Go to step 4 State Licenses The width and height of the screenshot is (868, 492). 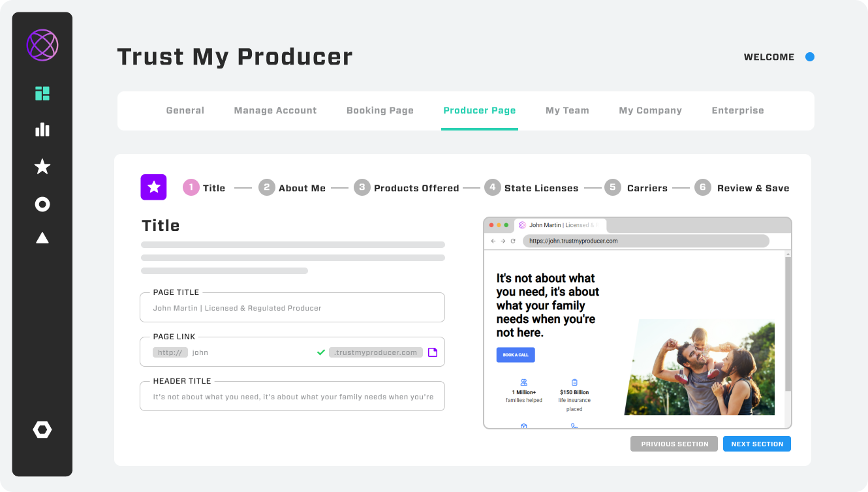click(x=531, y=188)
